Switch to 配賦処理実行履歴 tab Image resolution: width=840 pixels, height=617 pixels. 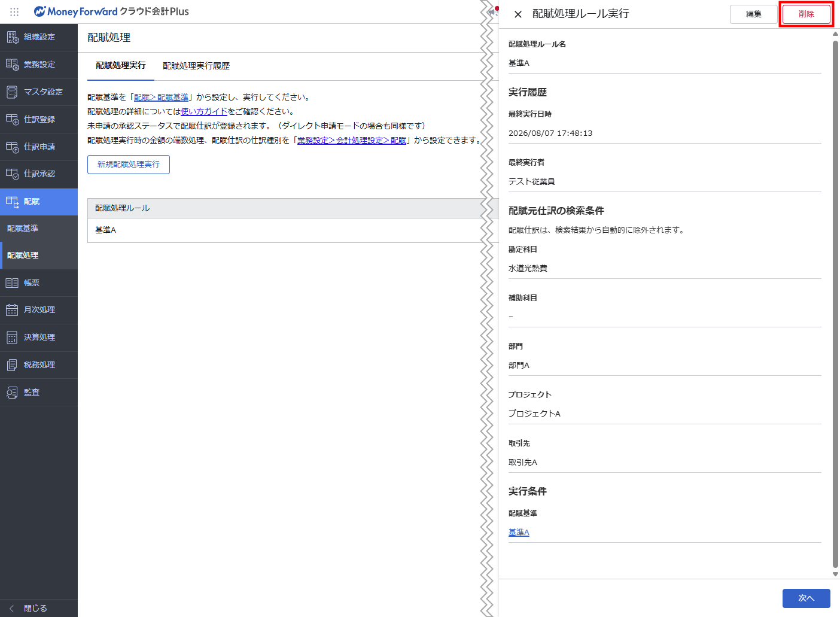(x=196, y=66)
